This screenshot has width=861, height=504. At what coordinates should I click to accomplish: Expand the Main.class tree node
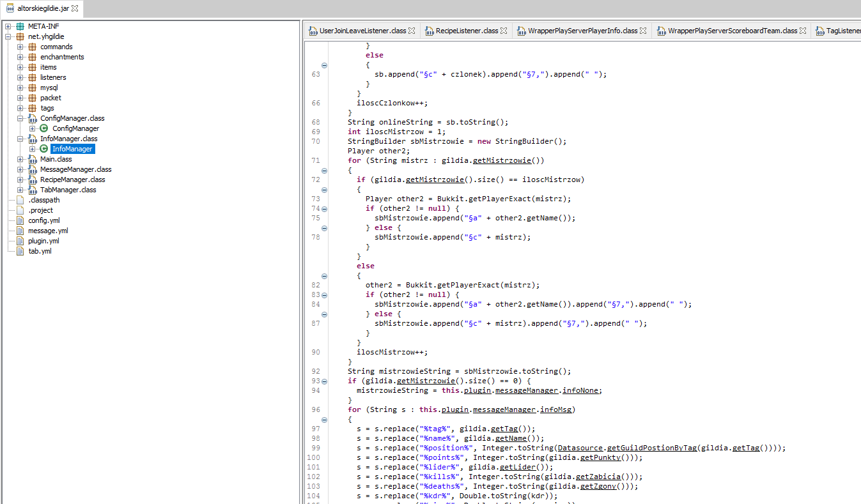(x=20, y=159)
